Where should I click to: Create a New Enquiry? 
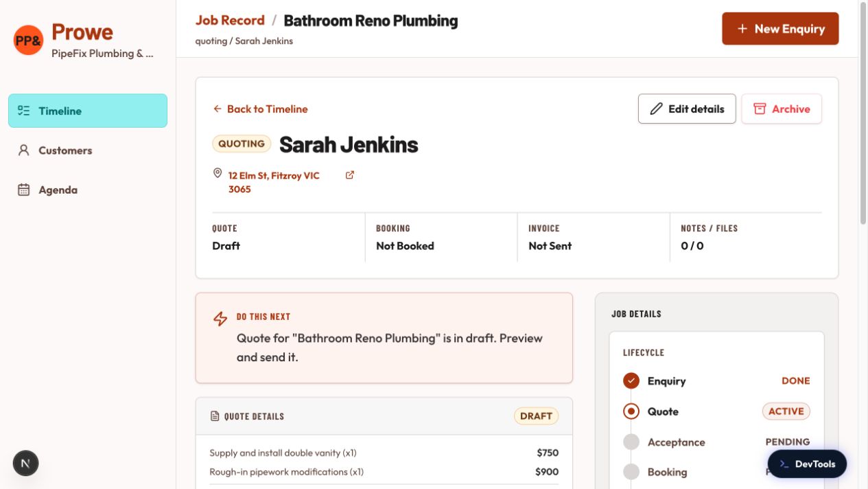coord(780,29)
